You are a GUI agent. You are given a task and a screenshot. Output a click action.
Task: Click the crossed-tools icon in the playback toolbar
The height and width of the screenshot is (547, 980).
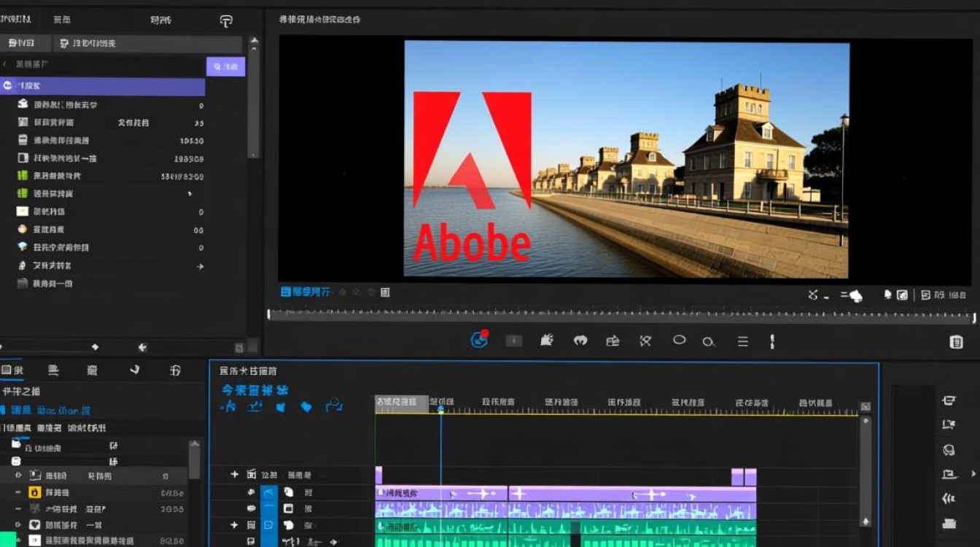point(645,341)
